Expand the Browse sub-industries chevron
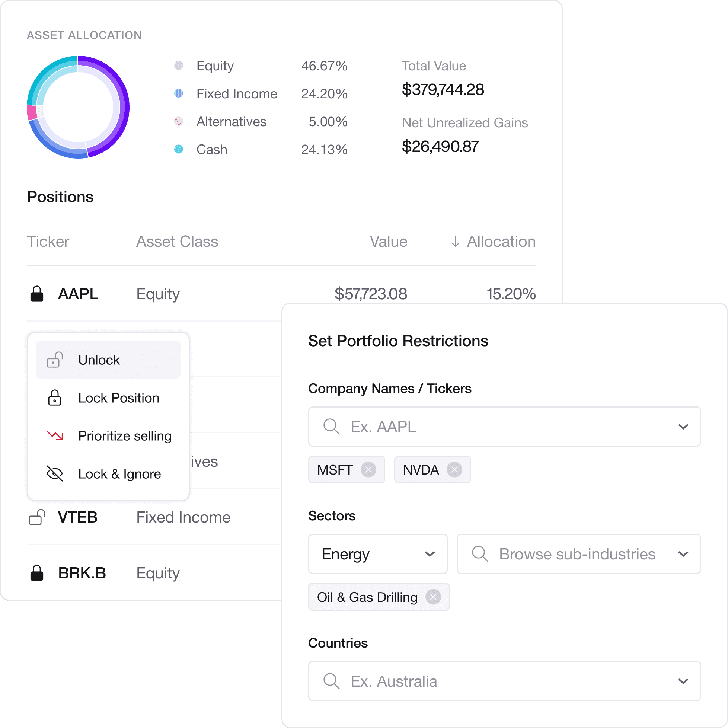Viewport: 728px width, 728px height. tap(683, 554)
